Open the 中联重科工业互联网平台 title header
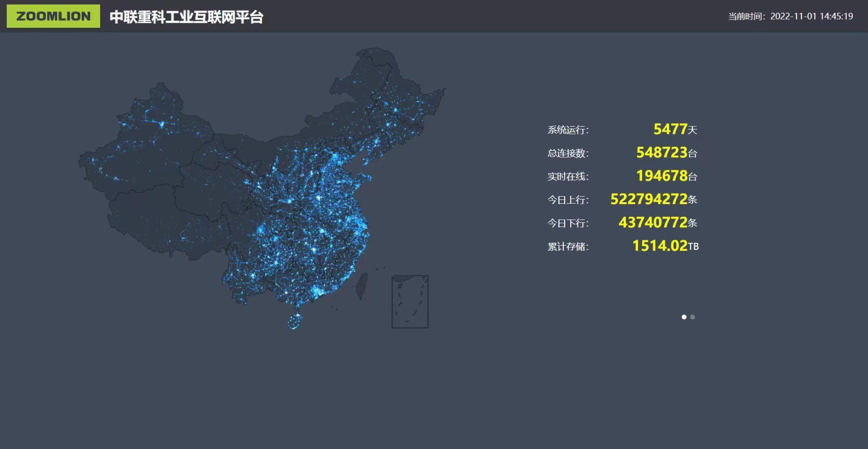This screenshot has width=868, height=449. [186, 19]
